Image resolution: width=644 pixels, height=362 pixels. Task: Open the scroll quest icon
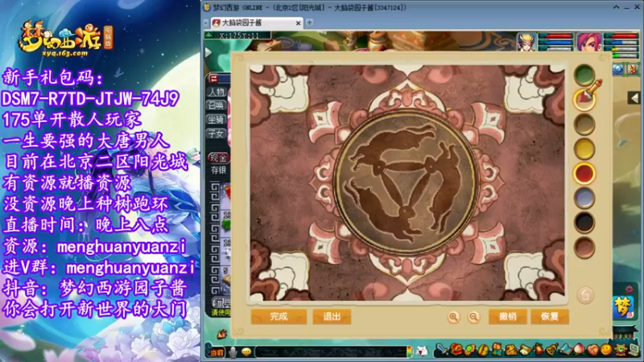pos(525,350)
